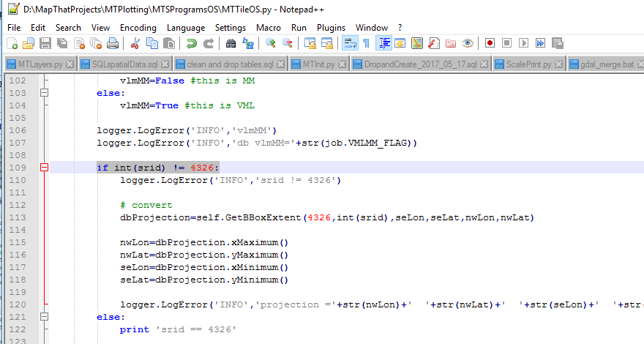Switch to the MTInit.py tab

(319, 64)
